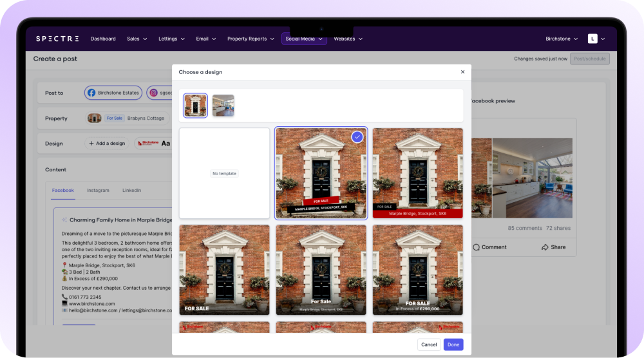Viewport: 644px width, 358px height.
Task: Click the Comment button in Facebook preview
Action: click(x=489, y=247)
